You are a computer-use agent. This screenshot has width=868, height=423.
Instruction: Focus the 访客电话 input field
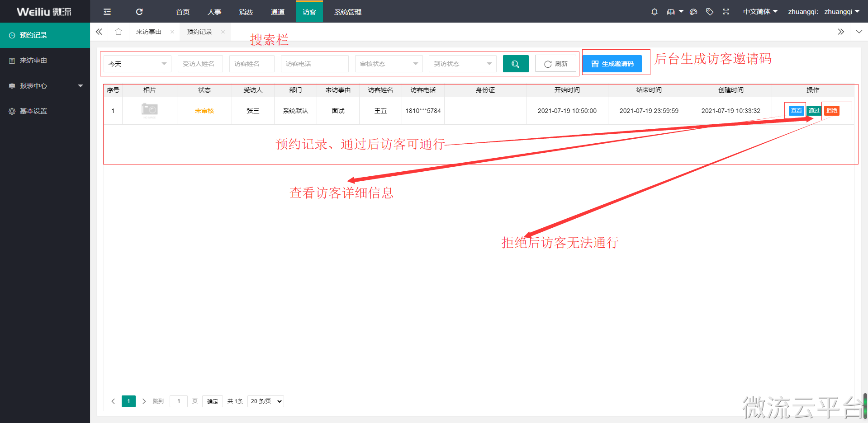[x=315, y=64]
